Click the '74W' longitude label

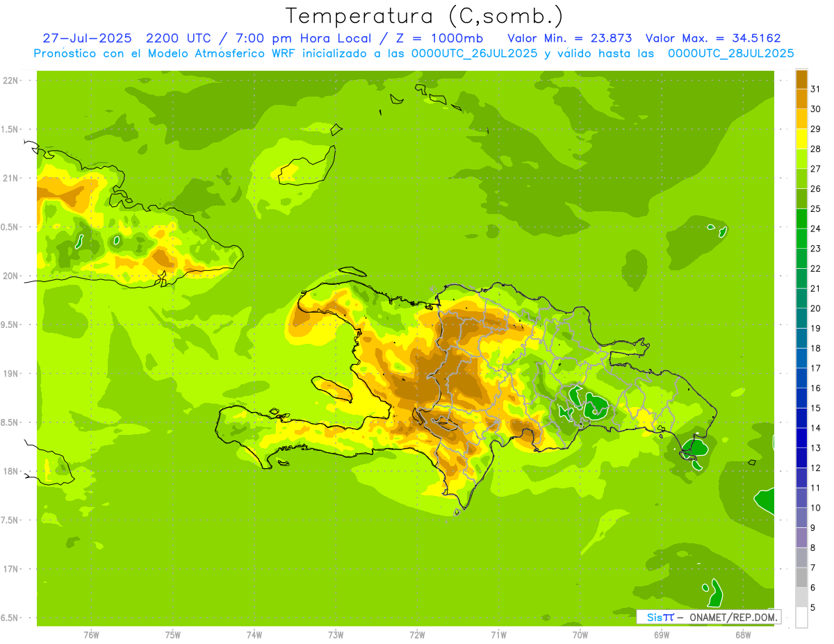(254, 634)
